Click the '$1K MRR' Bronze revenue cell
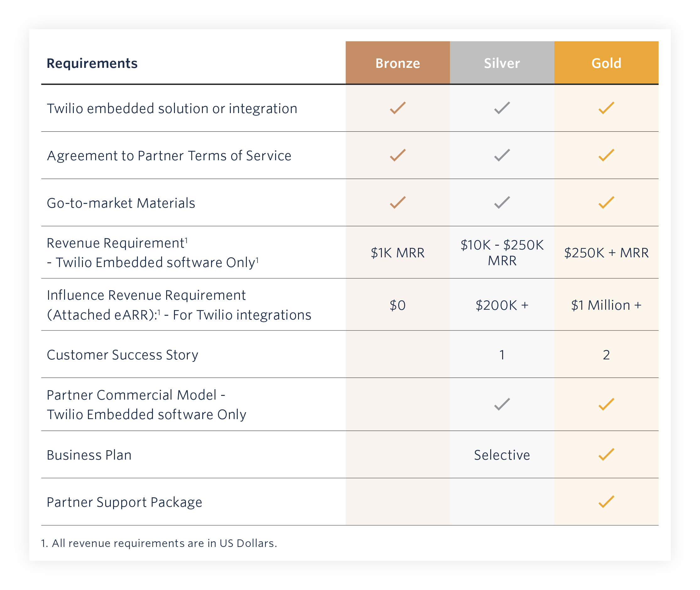 [398, 253]
